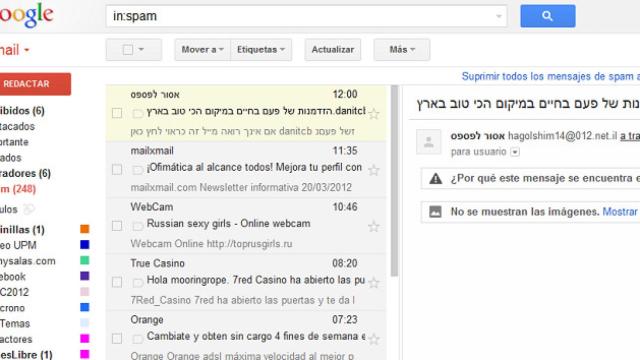Tick the checkbox for Orange message

click(x=117, y=338)
